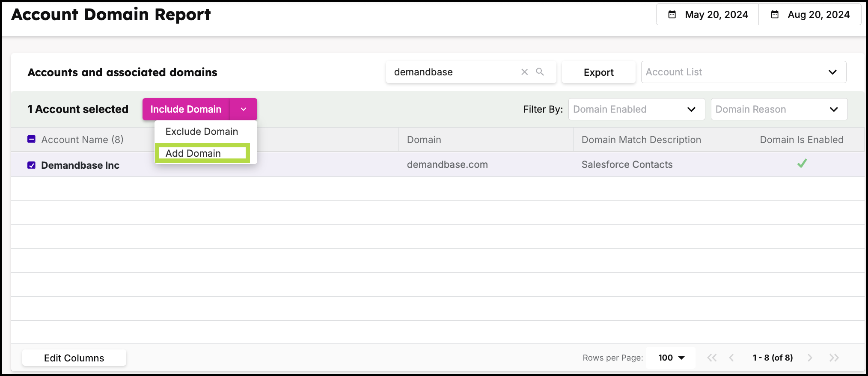Image resolution: width=868 pixels, height=376 pixels.
Task: Click the green enabled checkmark for demandbase.com
Action: 802,163
